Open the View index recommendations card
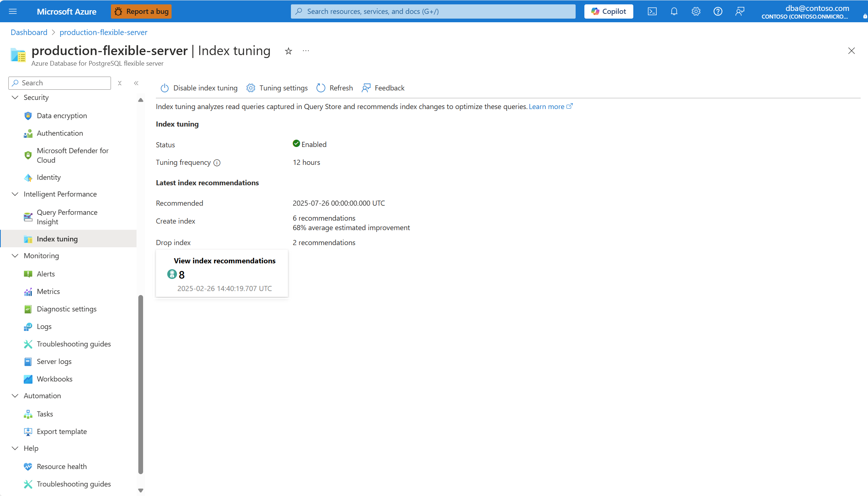 pos(222,274)
